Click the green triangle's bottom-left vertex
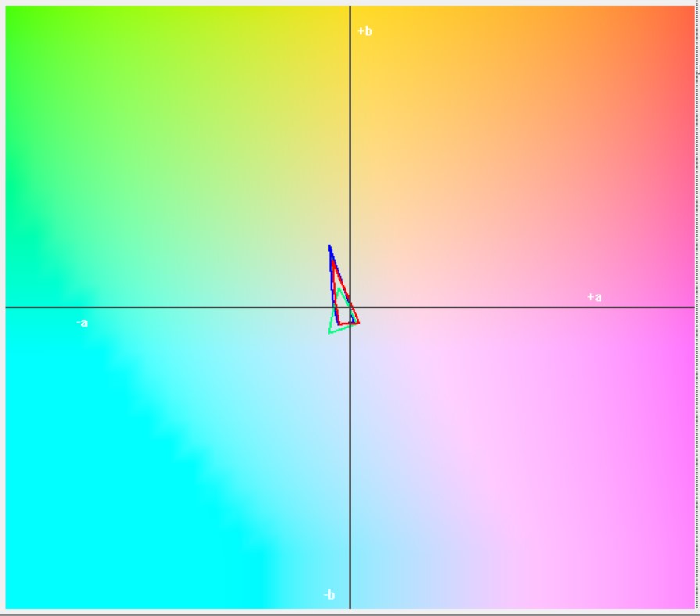 pyautogui.click(x=330, y=333)
